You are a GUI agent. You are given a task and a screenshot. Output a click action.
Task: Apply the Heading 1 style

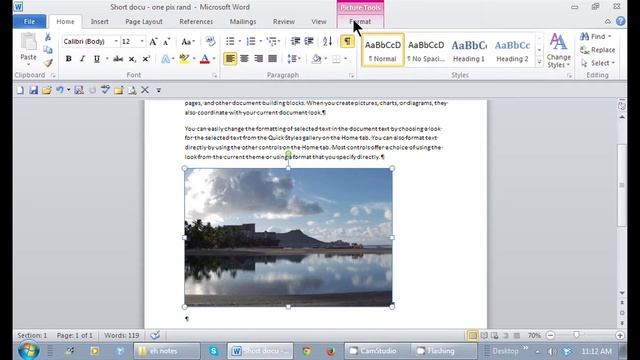point(469,50)
